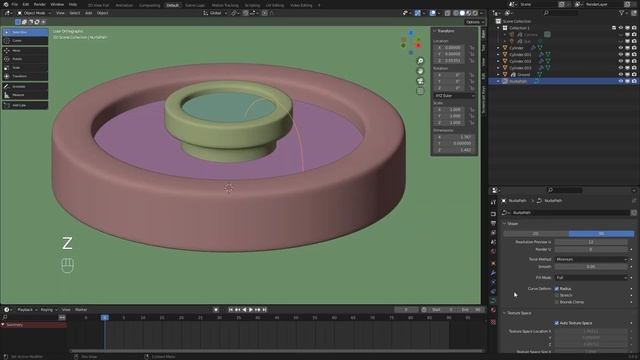This screenshot has height=360, width=640.
Task: Toggle Collection 1 visibility eye icon
Action: (621, 28)
